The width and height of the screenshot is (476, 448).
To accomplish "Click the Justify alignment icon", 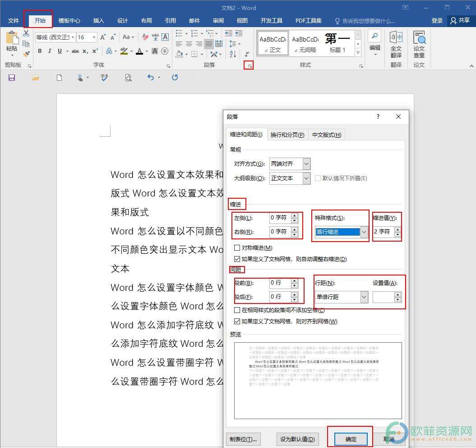I will coord(209,44).
